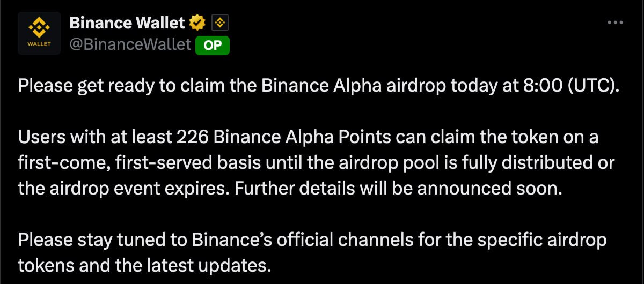
Task: Click the gold verified checkmark badge
Action: (x=198, y=23)
